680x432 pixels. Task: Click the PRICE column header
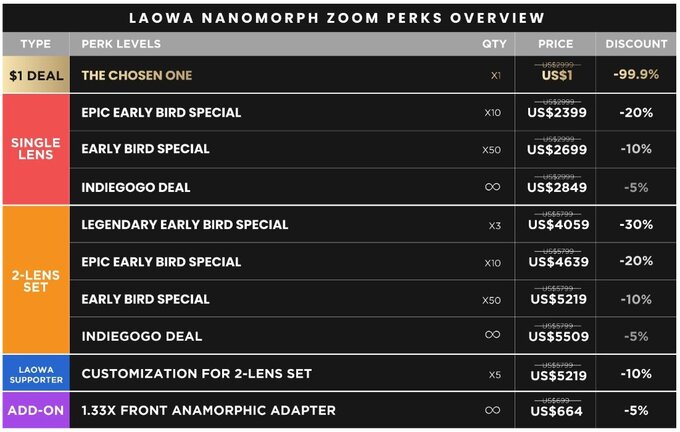click(x=556, y=44)
